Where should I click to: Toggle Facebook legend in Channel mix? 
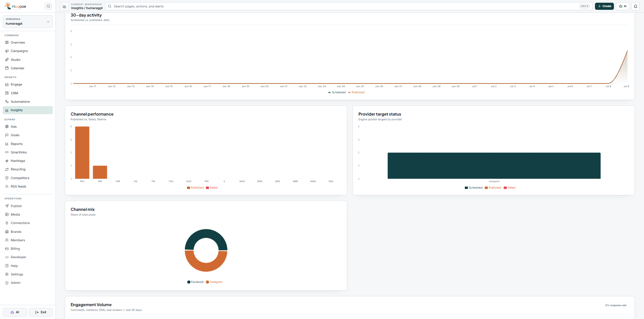click(195, 282)
